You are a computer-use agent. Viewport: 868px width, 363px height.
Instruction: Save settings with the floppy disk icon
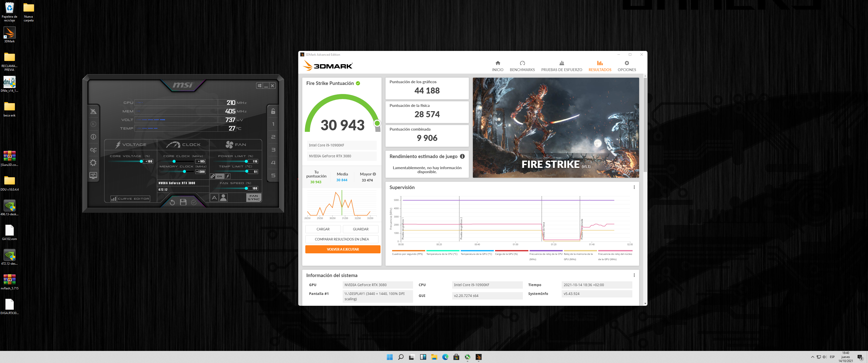point(183,202)
